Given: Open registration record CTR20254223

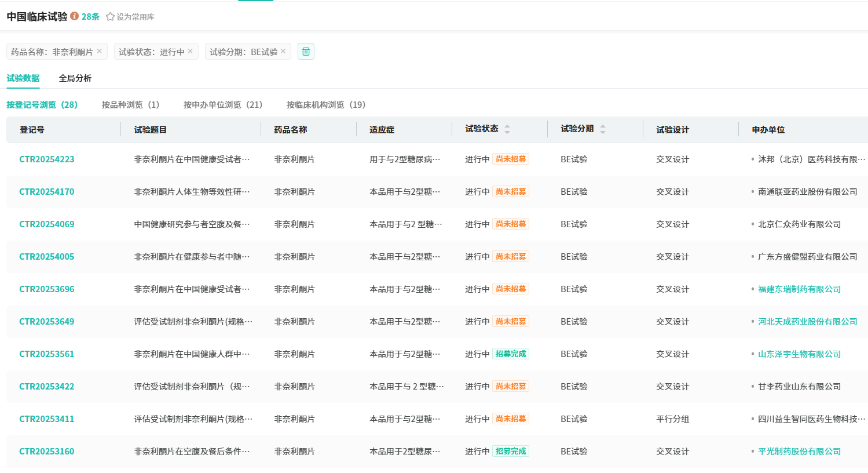Looking at the screenshot, I should tap(47, 159).
